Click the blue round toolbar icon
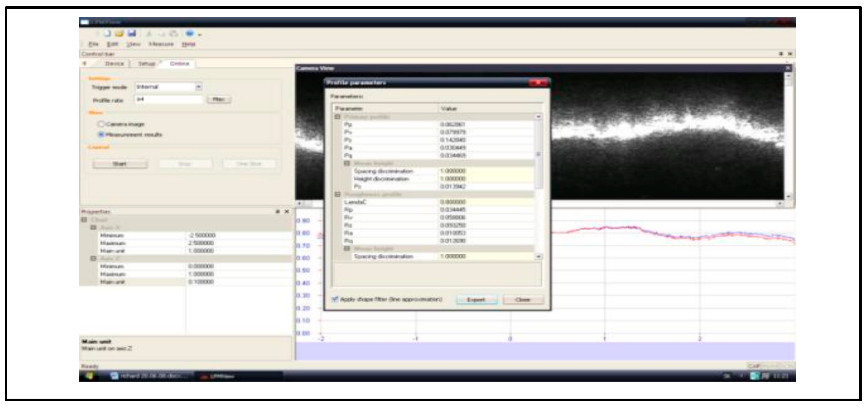Viewport: 868px width, 407px height. [190, 34]
